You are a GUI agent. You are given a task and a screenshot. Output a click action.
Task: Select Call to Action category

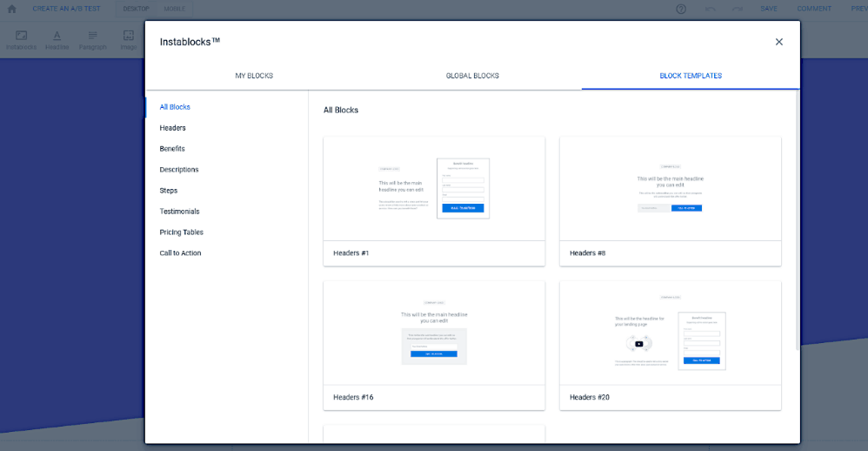point(180,253)
